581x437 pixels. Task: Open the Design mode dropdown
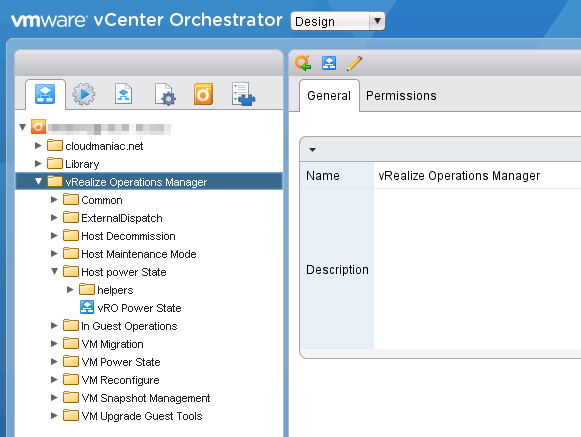[x=338, y=21]
